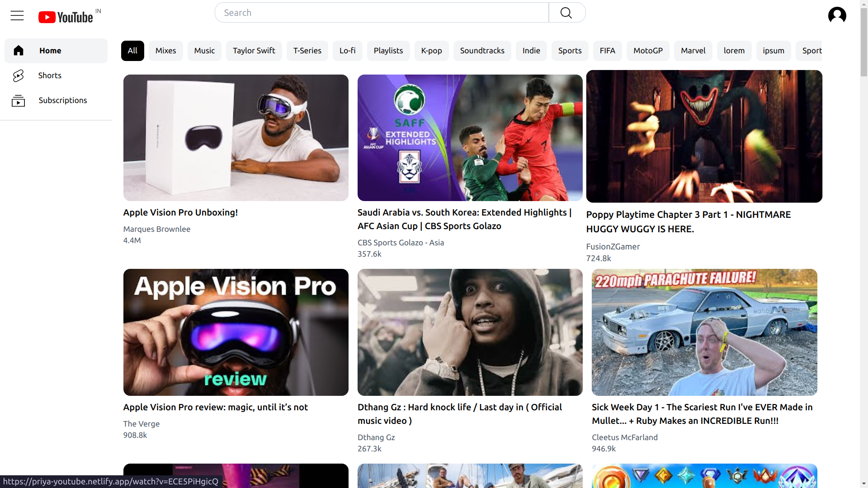Open Saudi Arabia vs South Korea thumbnail
The image size is (868, 488).
(x=470, y=138)
